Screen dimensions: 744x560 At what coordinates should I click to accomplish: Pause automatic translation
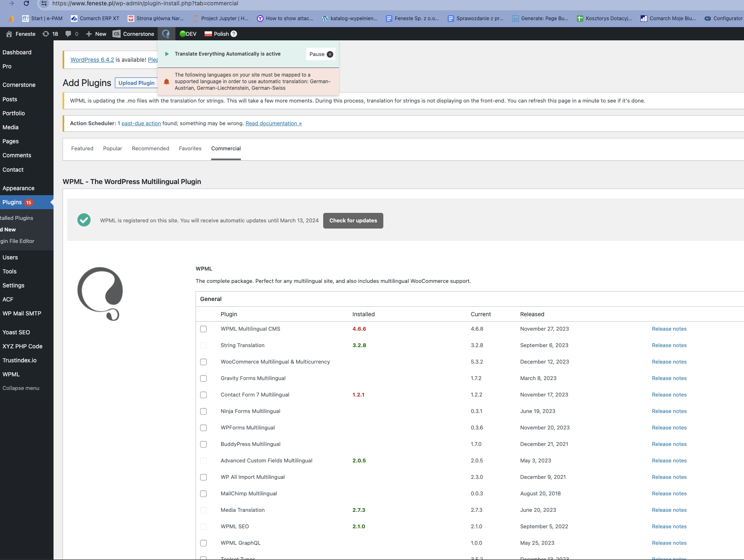click(x=321, y=54)
